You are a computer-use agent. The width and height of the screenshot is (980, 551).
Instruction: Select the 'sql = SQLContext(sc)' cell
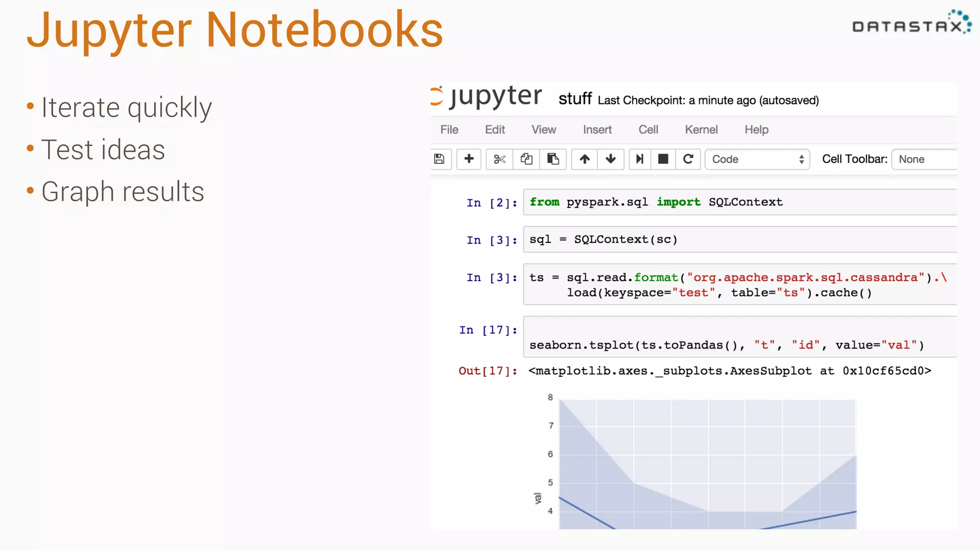740,239
